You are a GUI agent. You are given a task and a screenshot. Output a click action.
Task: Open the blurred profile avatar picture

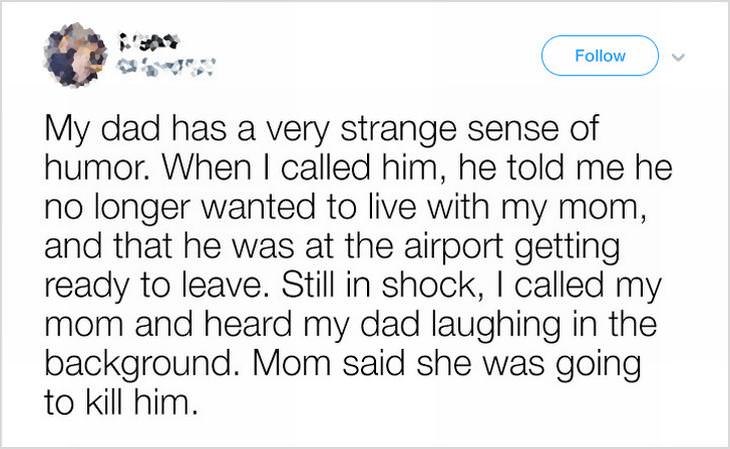[x=74, y=55]
